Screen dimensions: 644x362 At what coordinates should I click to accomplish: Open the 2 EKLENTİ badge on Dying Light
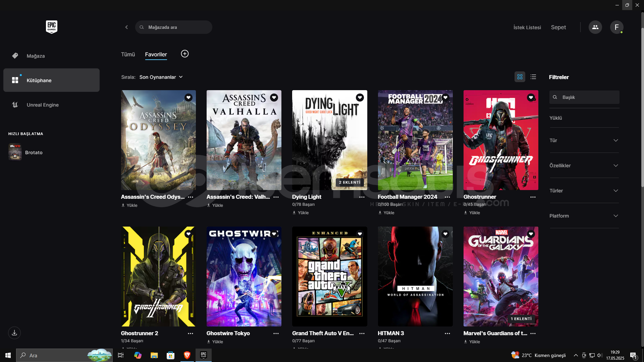tap(350, 183)
